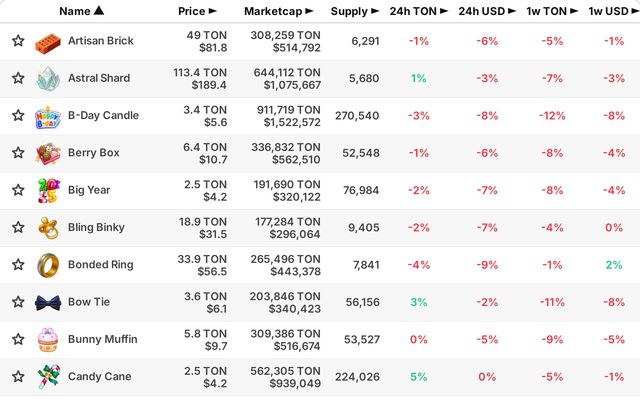Reverse sorting via the Name header

coord(81,11)
